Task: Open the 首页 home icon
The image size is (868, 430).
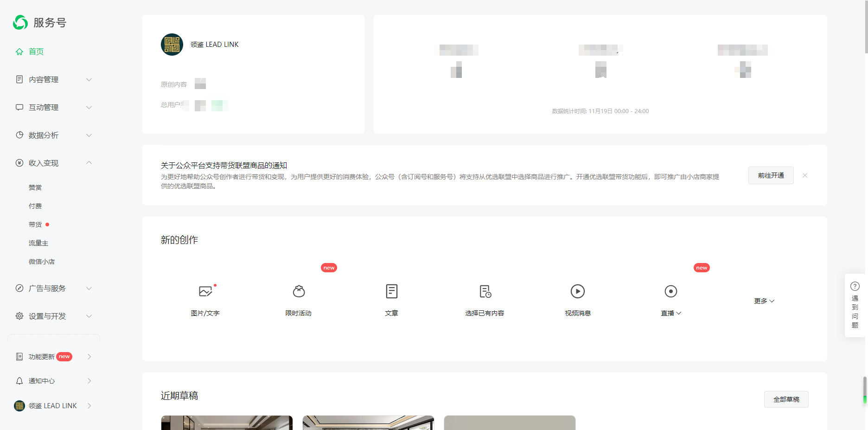Action: point(19,51)
